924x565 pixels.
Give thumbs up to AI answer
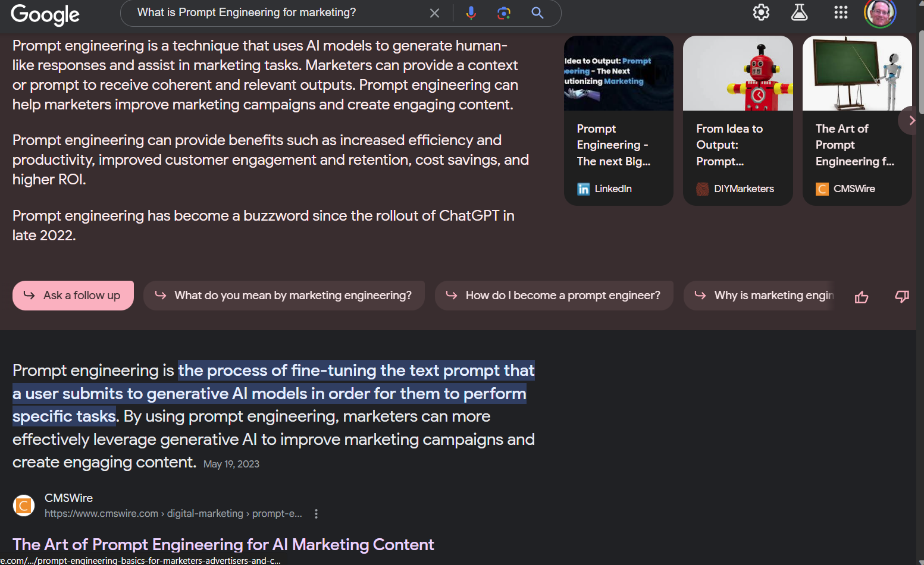point(862,297)
